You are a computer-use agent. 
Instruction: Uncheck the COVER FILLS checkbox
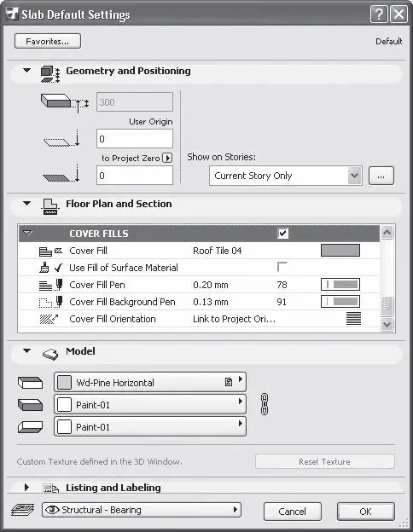(283, 234)
